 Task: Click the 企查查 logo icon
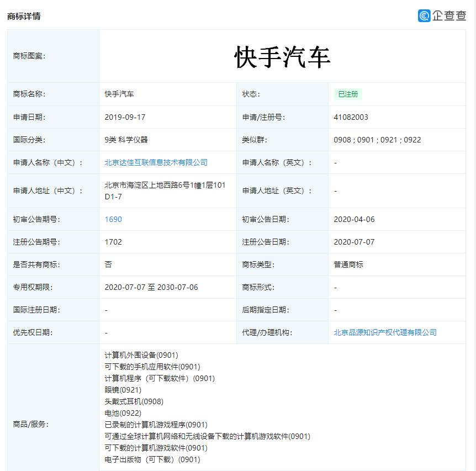(424, 15)
